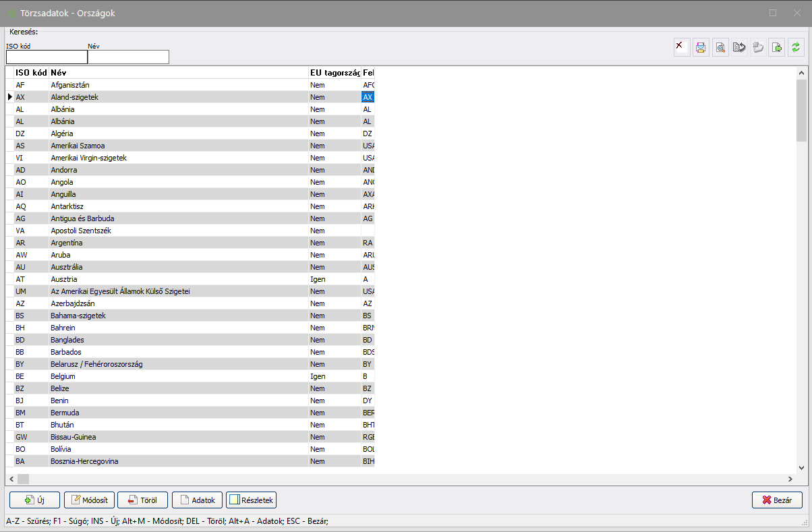Image resolution: width=812 pixels, height=532 pixels.
Task: Refresh the list with green arrows icon
Action: [796, 47]
